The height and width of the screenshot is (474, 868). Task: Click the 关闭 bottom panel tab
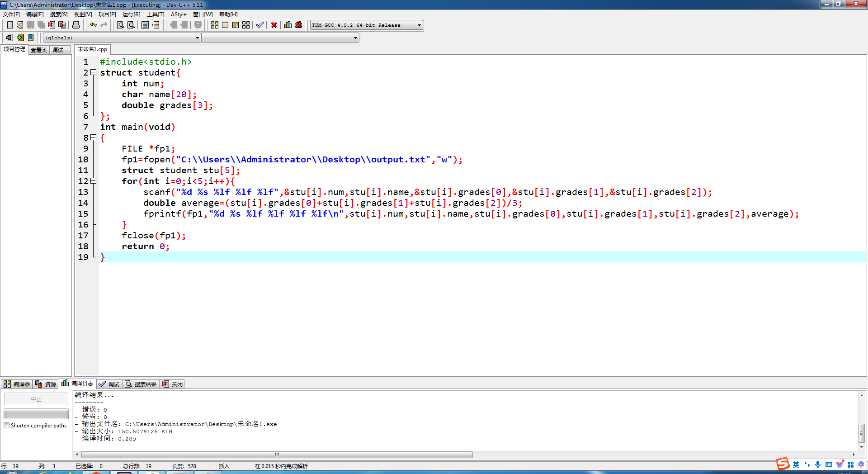click(172, 384)
